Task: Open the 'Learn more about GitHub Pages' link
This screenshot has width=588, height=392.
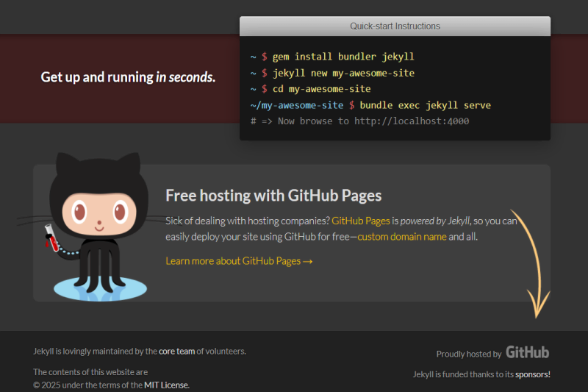Action: (x=239, y=260)
